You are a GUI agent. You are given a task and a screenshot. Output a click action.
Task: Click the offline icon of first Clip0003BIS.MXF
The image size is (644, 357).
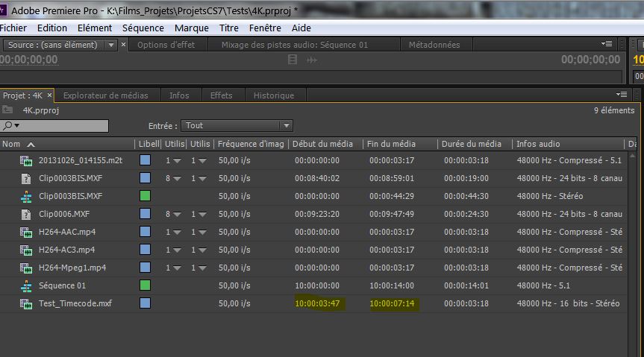coord(26,179)
